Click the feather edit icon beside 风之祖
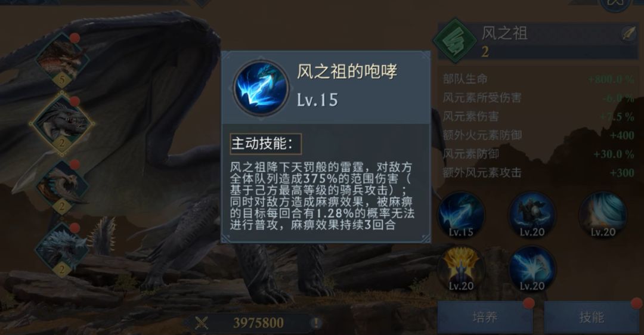This screenshot has width=644, height=335. (x=628, y=34)
